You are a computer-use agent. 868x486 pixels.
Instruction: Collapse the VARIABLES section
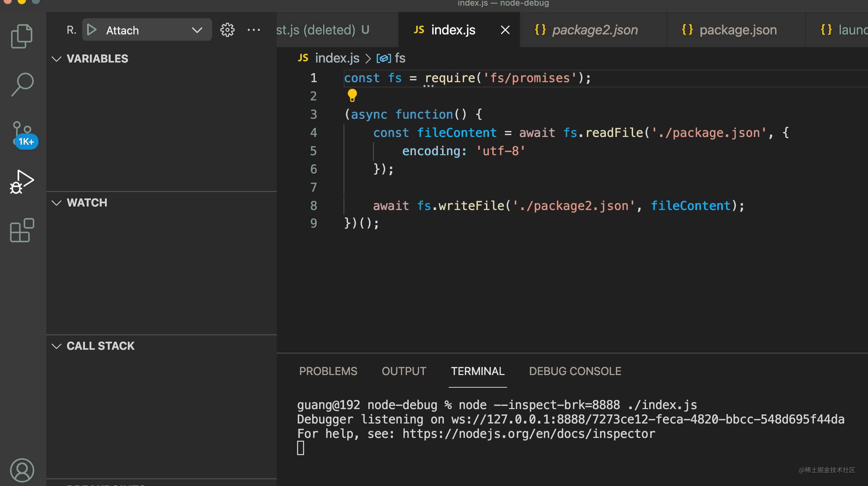(x=57, y=59)
